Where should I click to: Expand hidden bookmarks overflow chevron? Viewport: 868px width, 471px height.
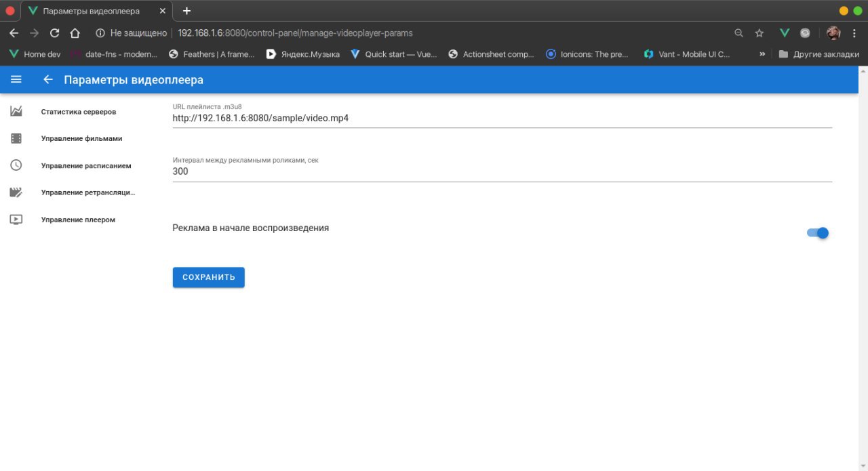(x=762, y=54)
